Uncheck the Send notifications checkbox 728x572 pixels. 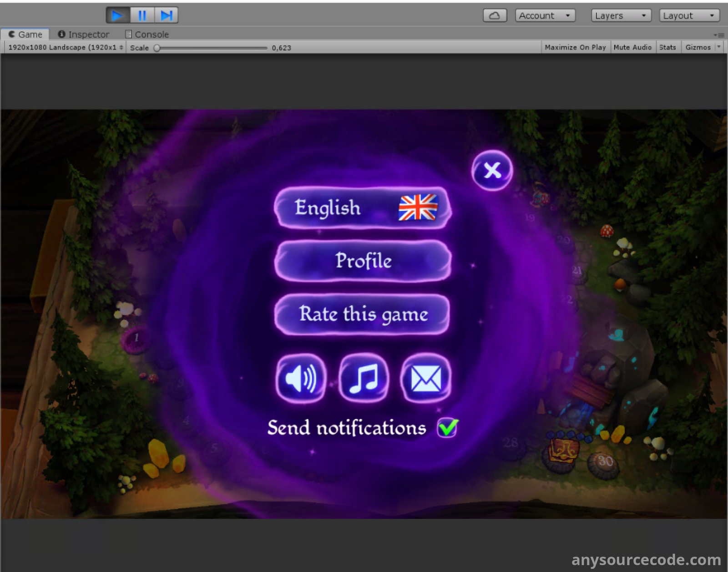(x=447, y=427)
